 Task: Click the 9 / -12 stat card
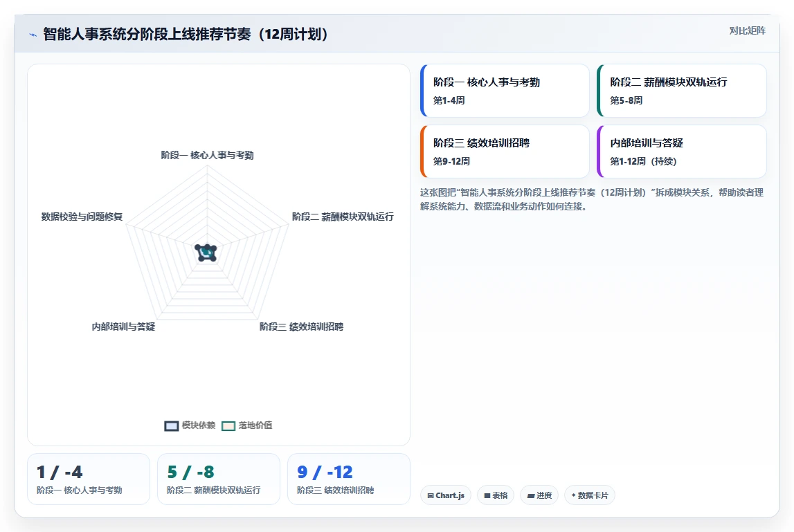pos(349,479)
